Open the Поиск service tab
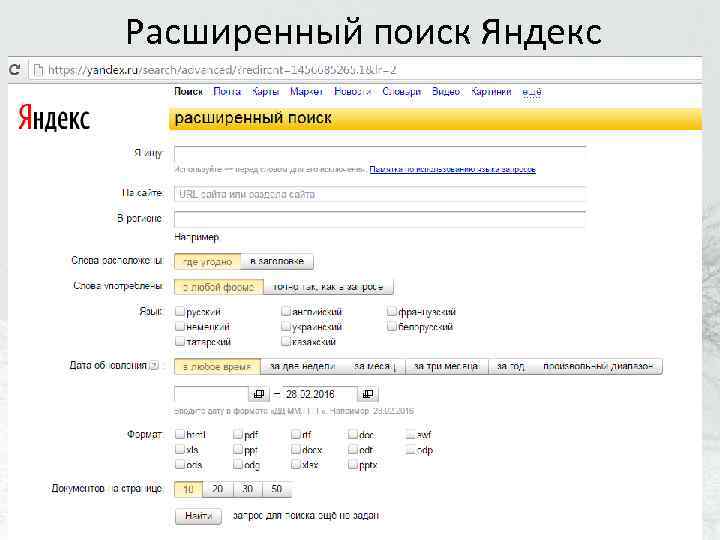Screen dimensions: 720x540 coord(189,91)
